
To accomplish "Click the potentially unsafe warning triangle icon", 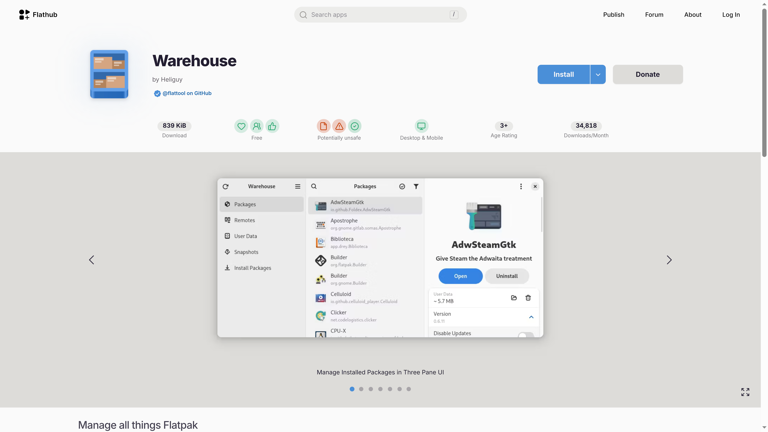I will pyautogui.click(x=339, y=126).
